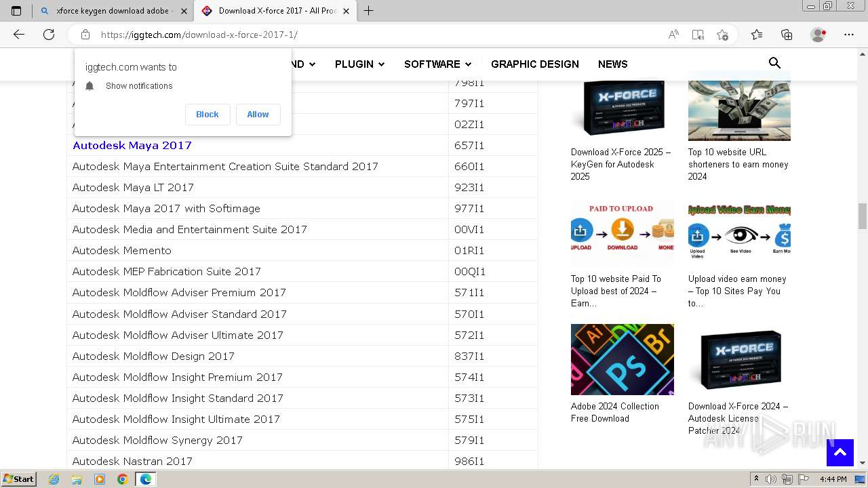Allow notifications from iggtech.com
The height and width of the screenshot is (488, 868).
click(x=258, y=115)
